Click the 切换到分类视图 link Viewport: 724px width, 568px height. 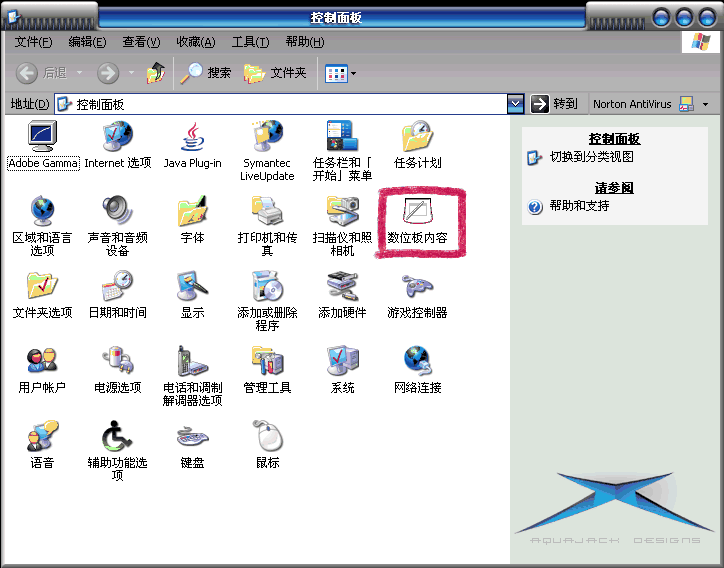(591, 157)
